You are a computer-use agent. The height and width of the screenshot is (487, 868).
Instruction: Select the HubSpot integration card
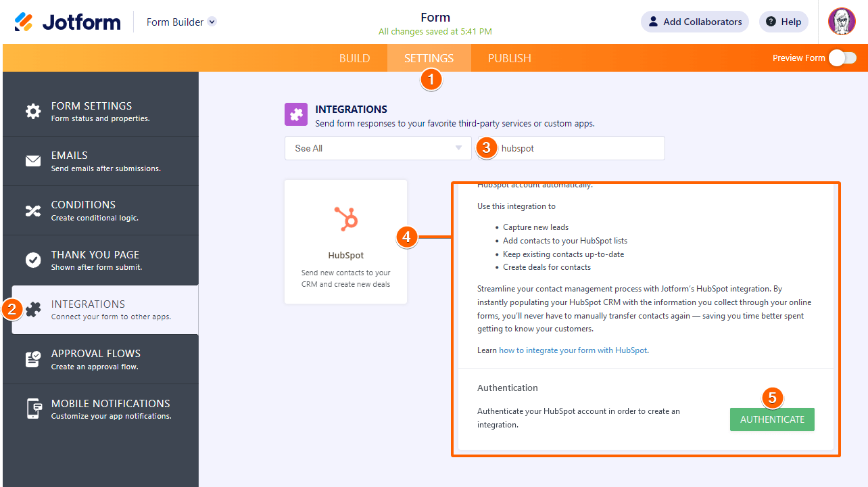pyautogui.click(x=346, y=241)
